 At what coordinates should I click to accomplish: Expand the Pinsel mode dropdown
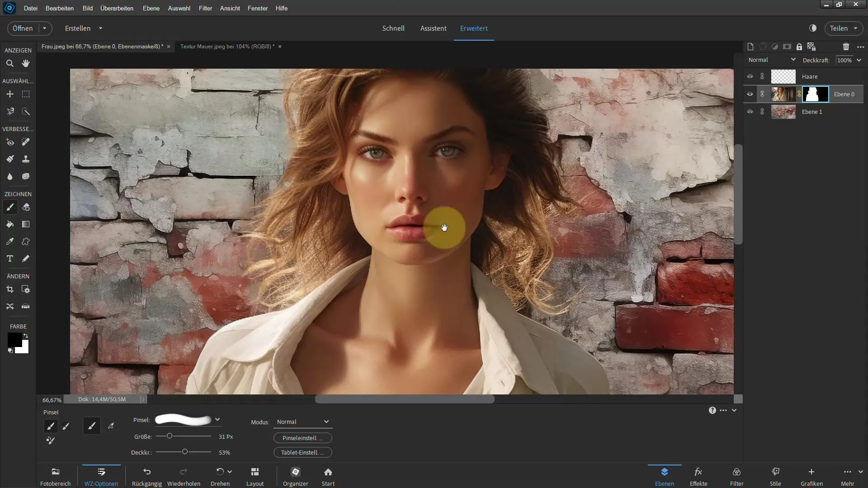327,421
